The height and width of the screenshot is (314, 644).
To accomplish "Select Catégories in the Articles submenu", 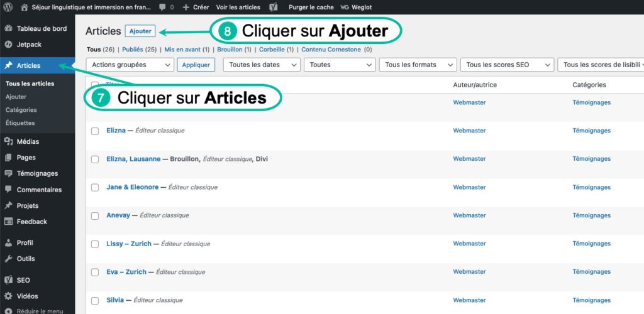I will (21, 110).
